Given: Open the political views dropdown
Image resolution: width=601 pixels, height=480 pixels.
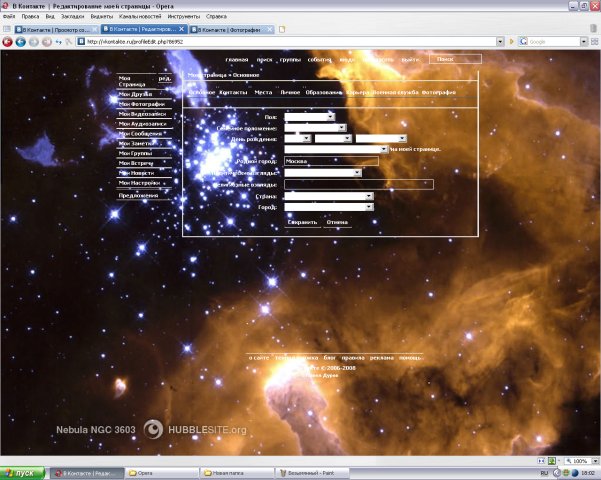Looking at the screenshot, I should point(323,173).
